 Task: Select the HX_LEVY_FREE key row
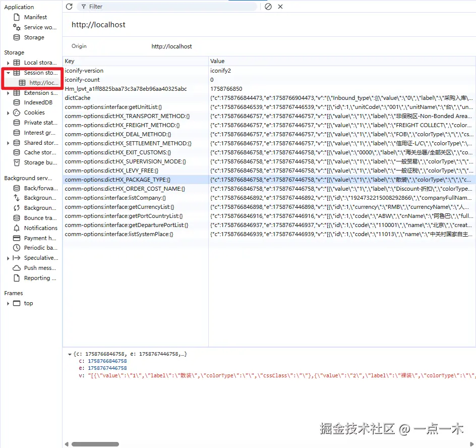pos(136,171)
